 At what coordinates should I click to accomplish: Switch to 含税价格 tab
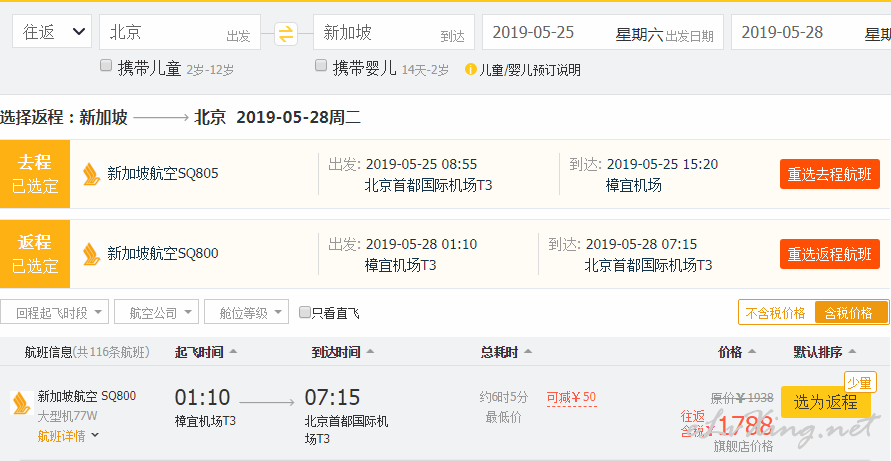click(851, 313)
